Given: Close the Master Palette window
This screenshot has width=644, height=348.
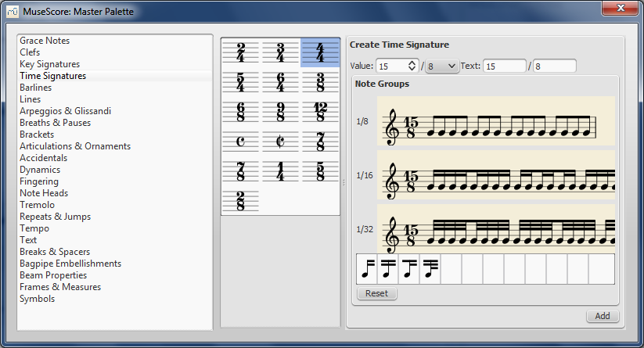Looking at the screenshot, I should 621,8.
